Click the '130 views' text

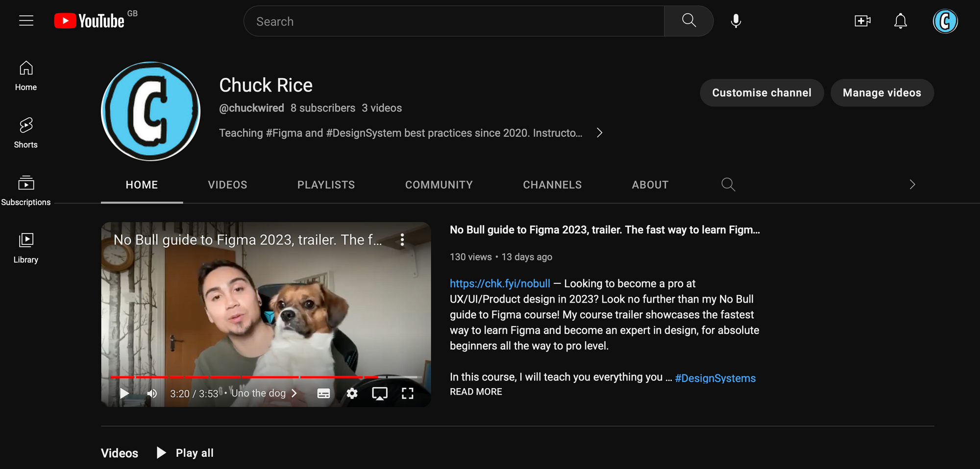coord(471,257)
